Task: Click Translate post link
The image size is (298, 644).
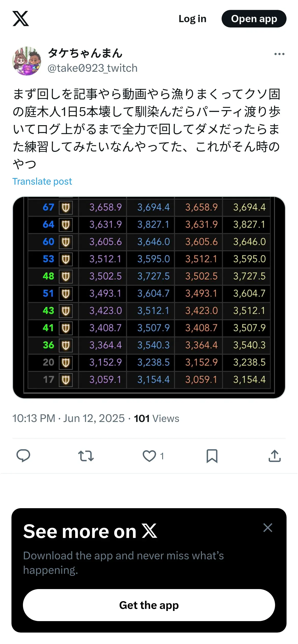Action: tap(42, 181)
